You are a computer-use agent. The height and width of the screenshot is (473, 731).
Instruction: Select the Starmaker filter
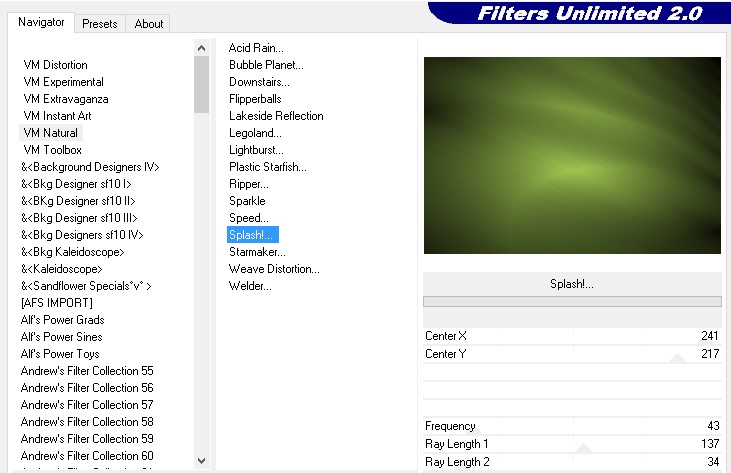257,252
